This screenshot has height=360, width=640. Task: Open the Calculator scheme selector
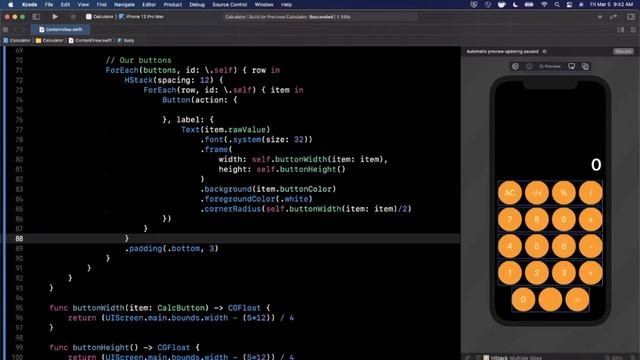(100, 17)
